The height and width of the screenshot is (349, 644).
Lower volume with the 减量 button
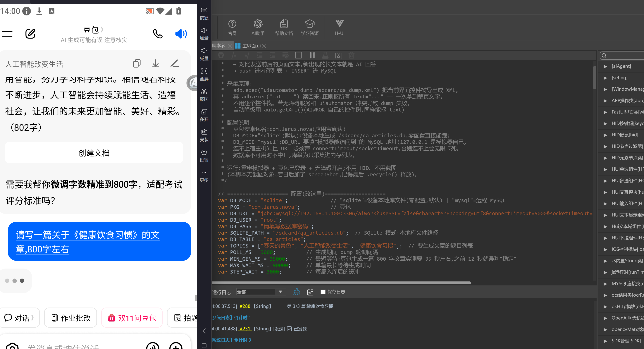tap(204, 54)
